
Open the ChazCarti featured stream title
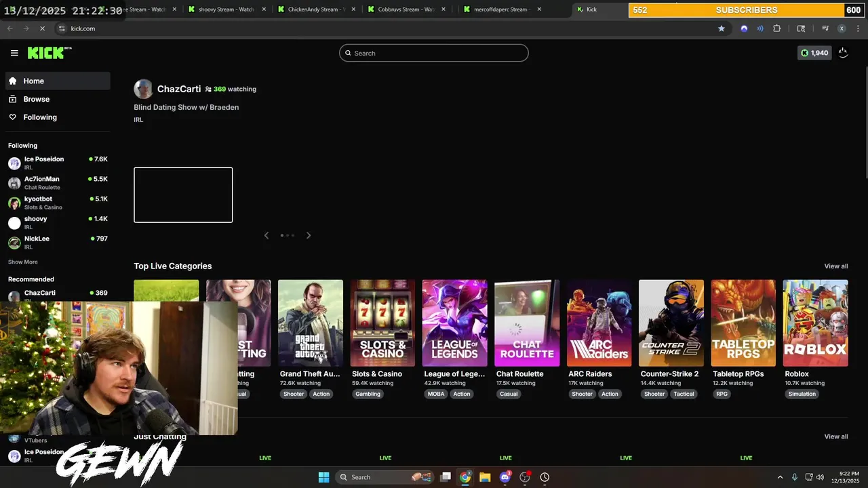tap(186, 107)
